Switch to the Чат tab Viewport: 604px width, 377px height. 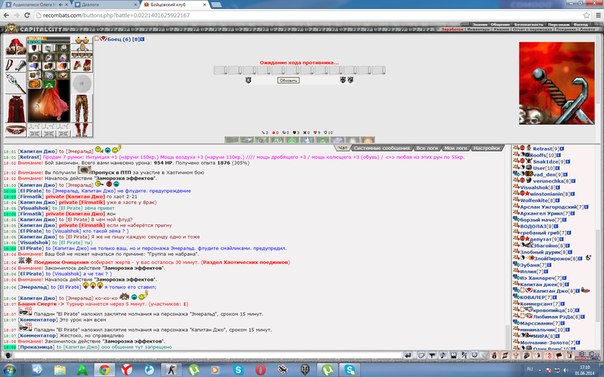[342, 148]
